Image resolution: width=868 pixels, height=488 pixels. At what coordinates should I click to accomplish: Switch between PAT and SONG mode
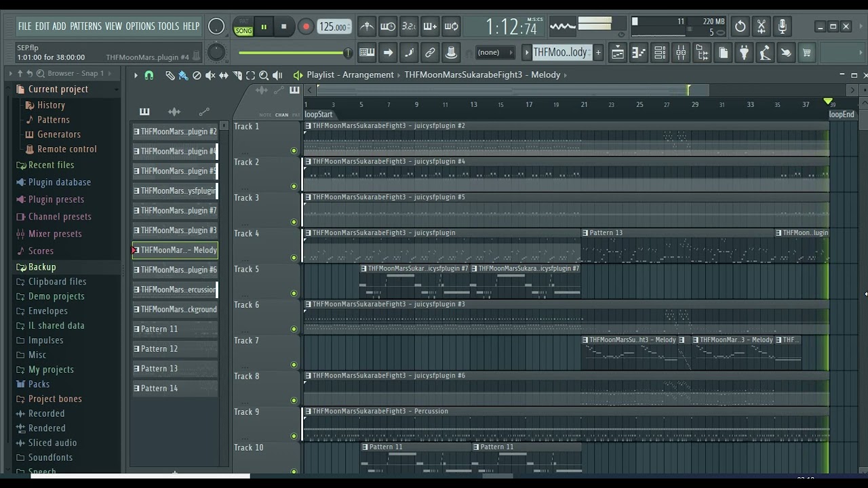pyautogui.click(x=243, y=27)
